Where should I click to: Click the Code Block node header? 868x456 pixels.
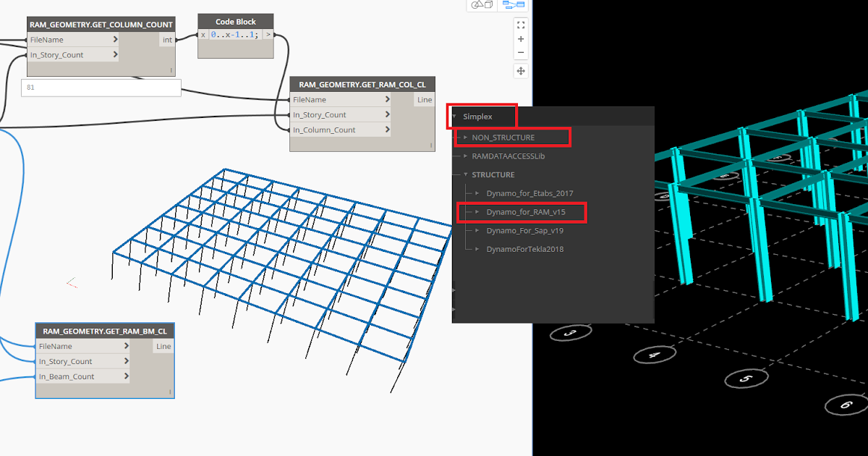click(x=235, y=21)
